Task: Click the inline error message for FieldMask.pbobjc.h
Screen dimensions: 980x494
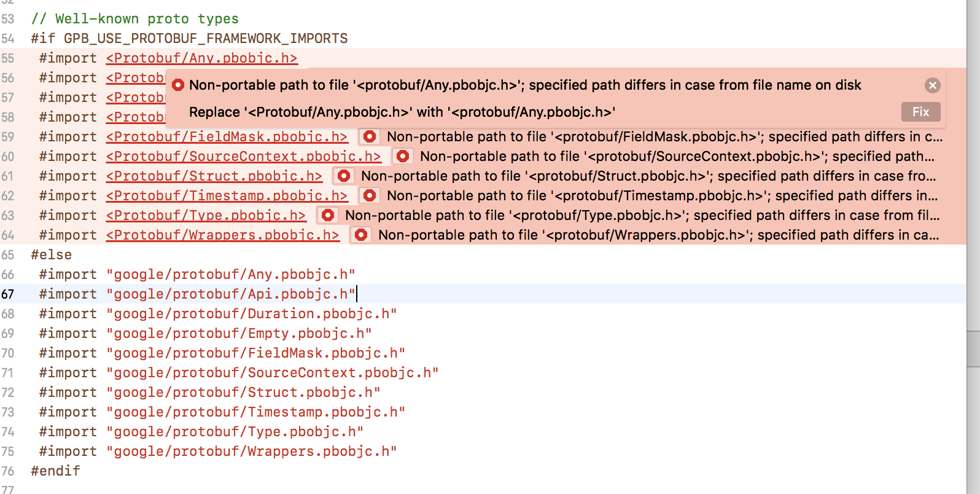Action: click(664, 136)
